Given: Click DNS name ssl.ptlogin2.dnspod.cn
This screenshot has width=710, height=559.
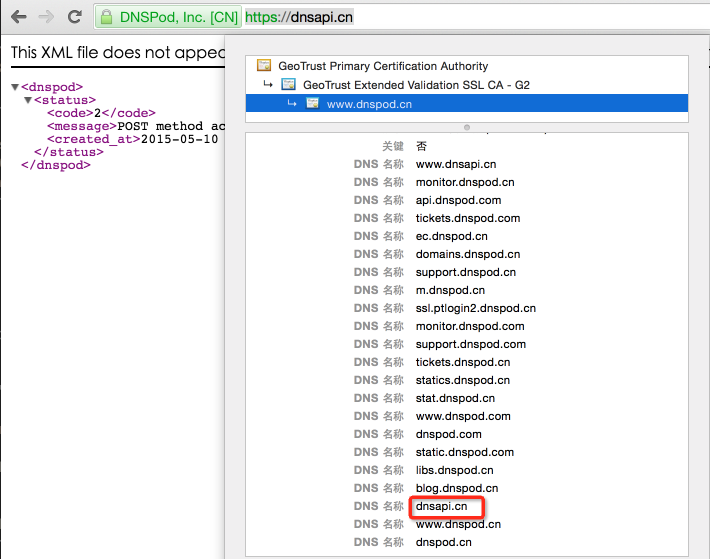Looking at the screenshot, I should [476, 308].
